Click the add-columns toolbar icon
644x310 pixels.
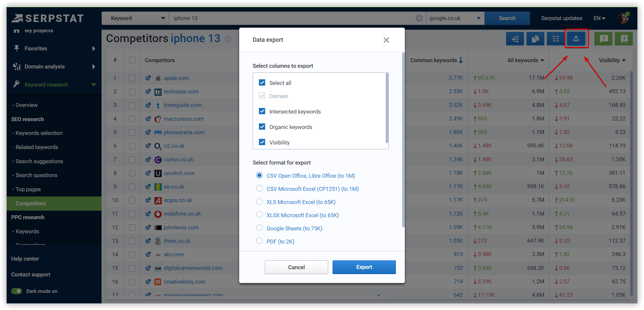pos(515,39)
